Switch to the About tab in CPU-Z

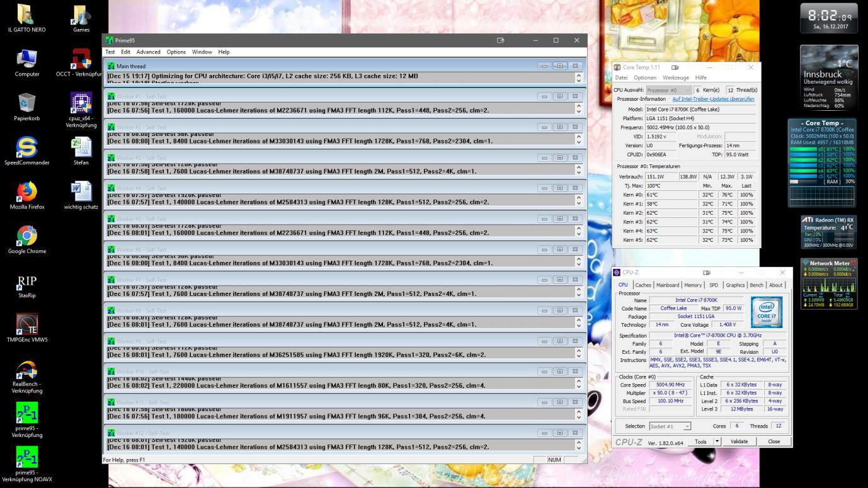tap(776, 285)
